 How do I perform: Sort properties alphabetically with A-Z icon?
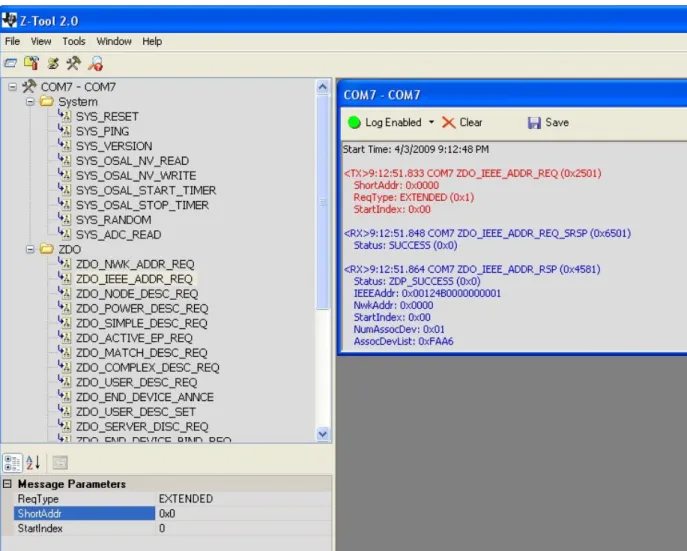33,463
